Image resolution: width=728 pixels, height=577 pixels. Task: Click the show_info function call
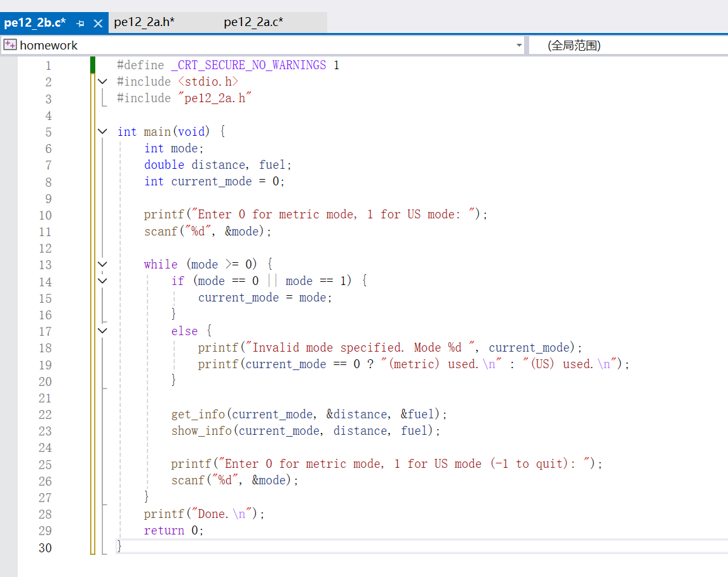point(306,431)
